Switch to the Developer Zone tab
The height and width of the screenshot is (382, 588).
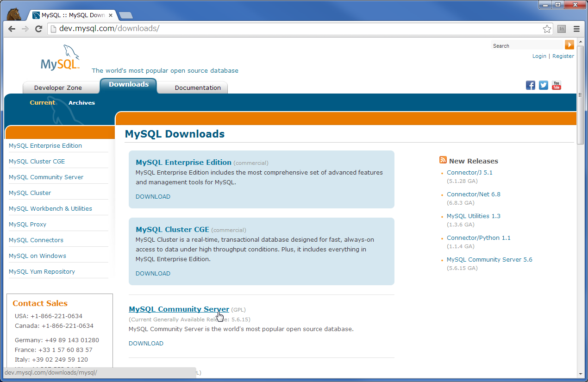[58, 88]
